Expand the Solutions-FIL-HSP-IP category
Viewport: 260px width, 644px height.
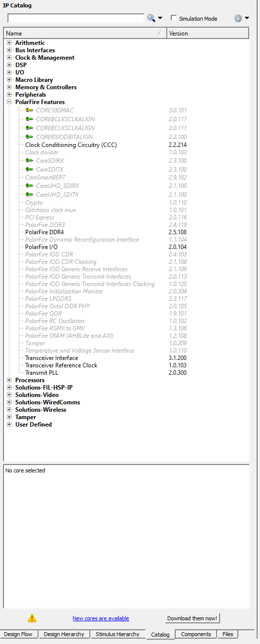[x=9, y=388]
